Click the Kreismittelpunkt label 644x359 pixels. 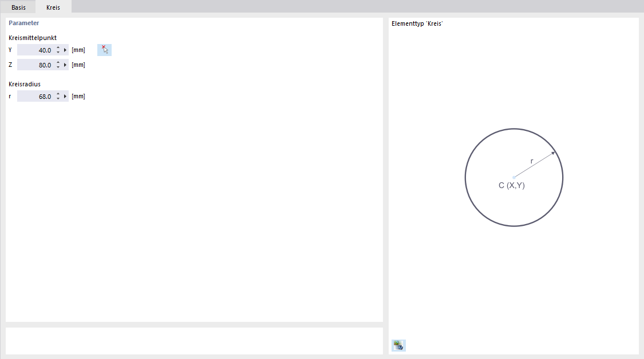33,38
